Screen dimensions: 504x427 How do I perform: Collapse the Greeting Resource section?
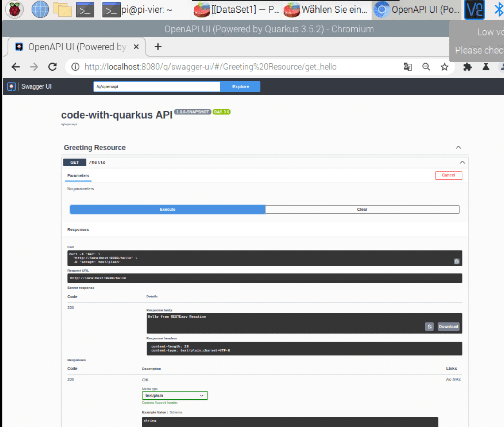[458, 147]
